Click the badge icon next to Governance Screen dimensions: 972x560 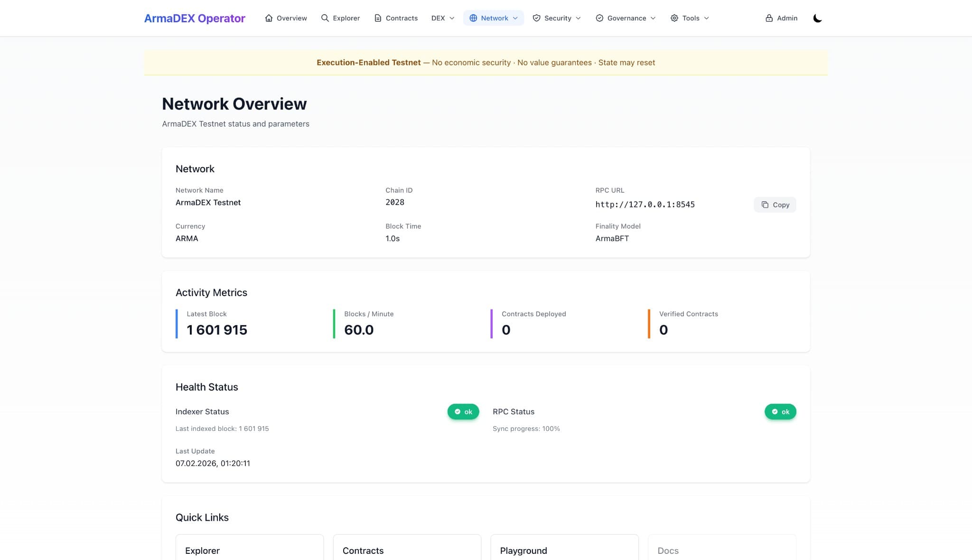coord(598,18)
